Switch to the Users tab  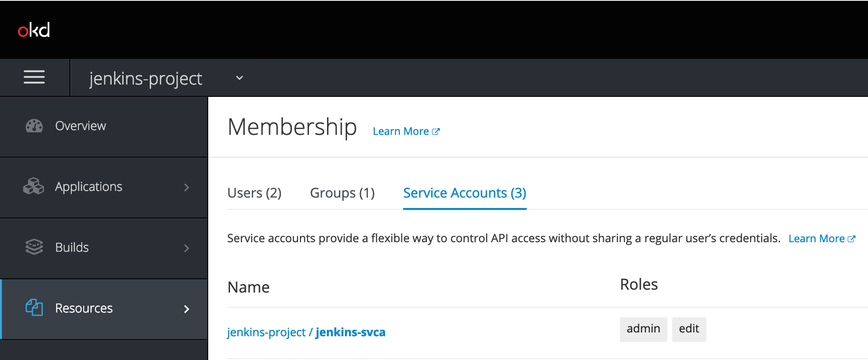(x=254, y=193)
